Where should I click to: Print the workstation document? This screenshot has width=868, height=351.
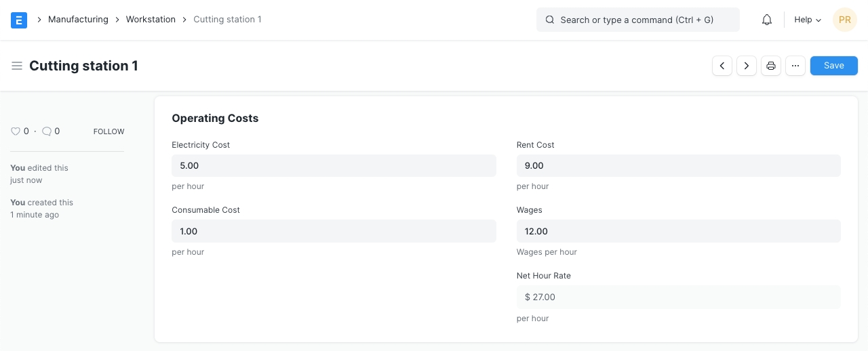tap(771, 66)
